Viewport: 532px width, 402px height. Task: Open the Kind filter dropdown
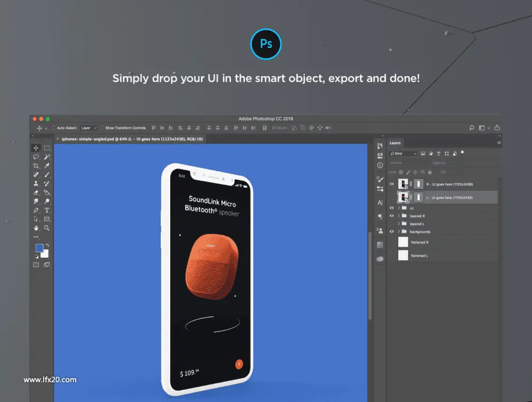coord(403,154)
